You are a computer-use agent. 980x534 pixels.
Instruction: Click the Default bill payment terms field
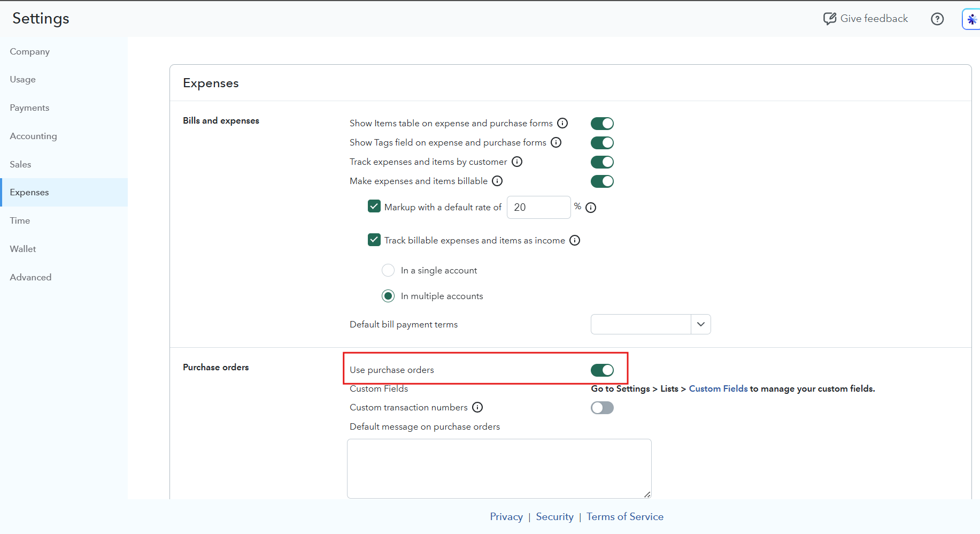[x=641, y=324]
